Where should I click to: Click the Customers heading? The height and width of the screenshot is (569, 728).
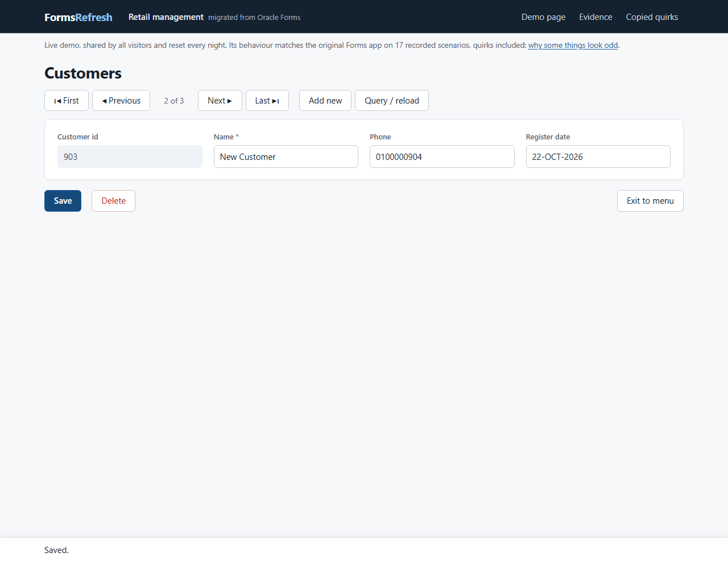[x=83, y=73]
